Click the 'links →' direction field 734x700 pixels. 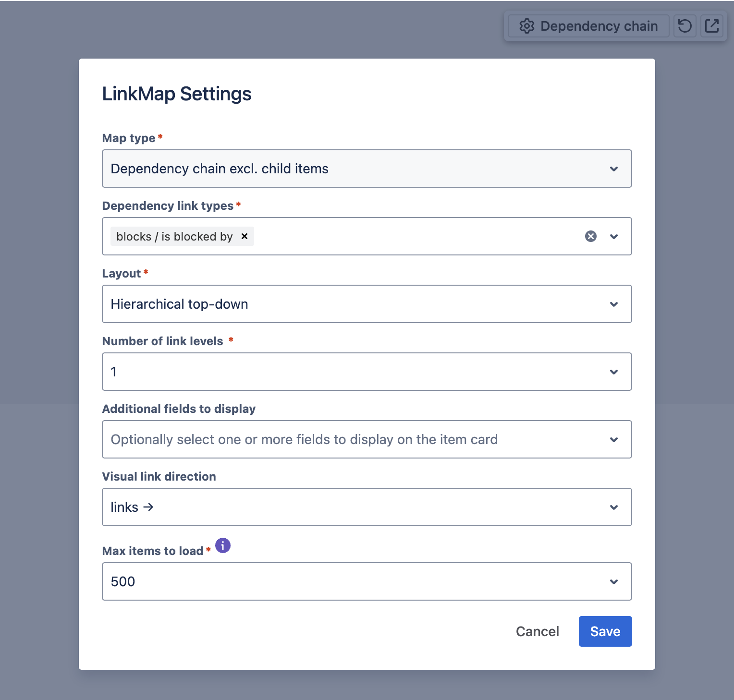pyautogui.click(x=367, y=507)
